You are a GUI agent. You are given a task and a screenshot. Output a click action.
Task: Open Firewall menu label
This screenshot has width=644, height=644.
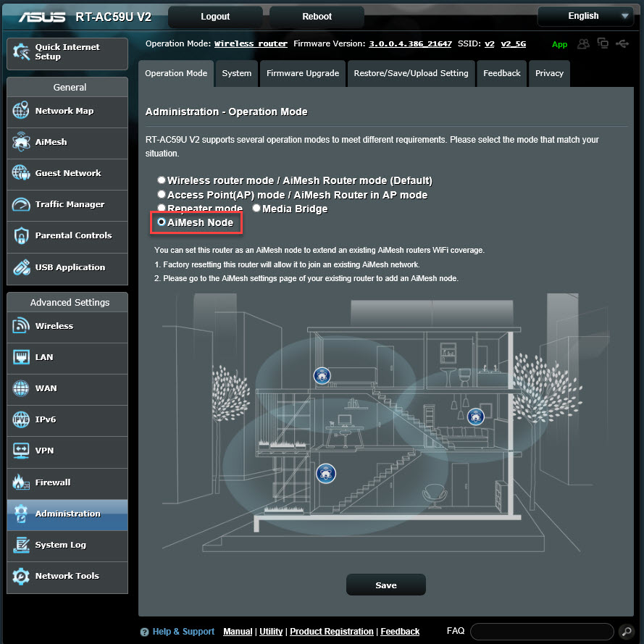[x=53, y=482]
